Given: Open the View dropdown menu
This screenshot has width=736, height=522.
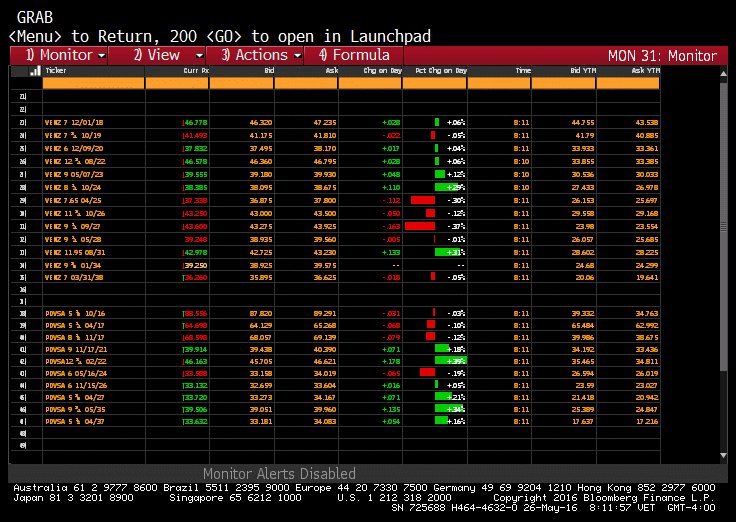Looking at the screenshot, I should (157, 55).
